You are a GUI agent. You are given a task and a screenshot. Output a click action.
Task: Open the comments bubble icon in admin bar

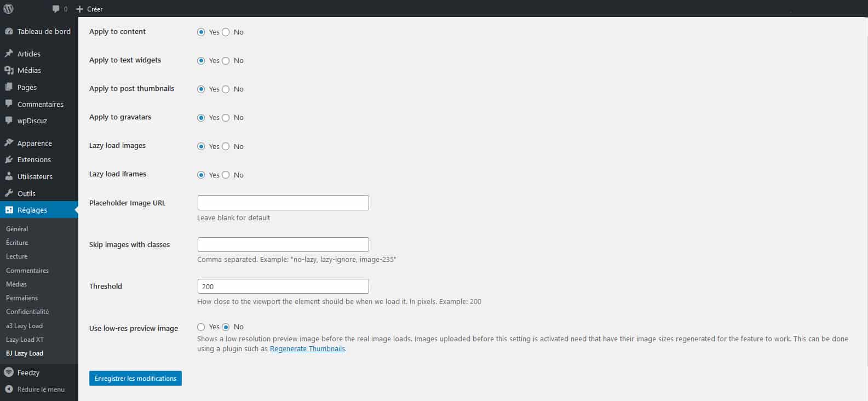pos(56,9)
